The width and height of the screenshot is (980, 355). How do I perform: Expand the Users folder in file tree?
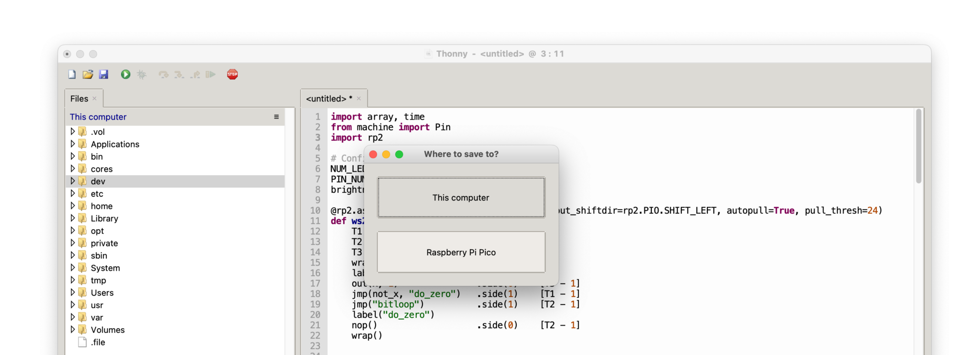73,292
